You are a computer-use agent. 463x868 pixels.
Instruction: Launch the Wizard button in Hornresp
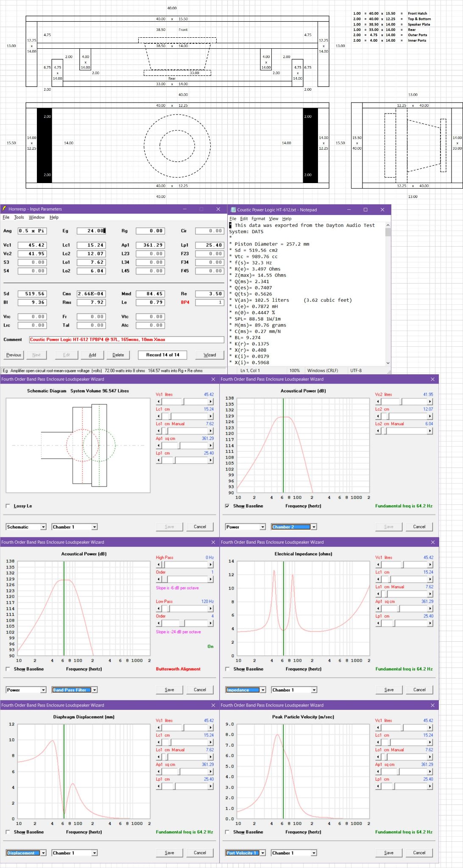[209, 355]
